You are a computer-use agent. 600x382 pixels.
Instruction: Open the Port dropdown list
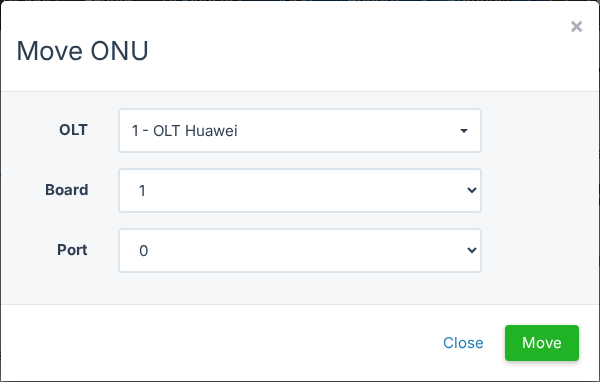point(300,250)
